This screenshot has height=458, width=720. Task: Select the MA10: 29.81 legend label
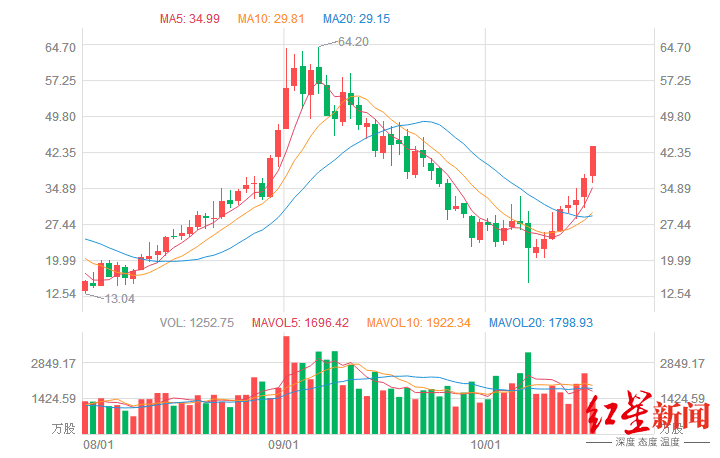tap(273, 18)
